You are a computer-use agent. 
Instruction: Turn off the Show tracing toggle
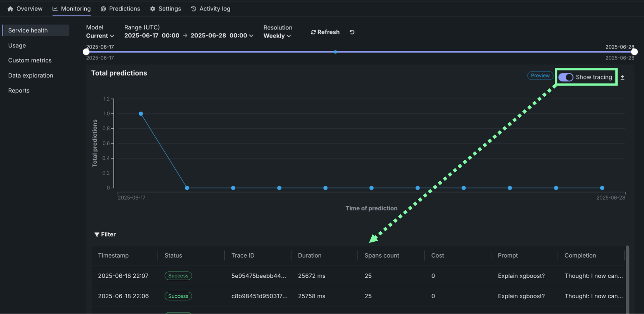point(566,77)
